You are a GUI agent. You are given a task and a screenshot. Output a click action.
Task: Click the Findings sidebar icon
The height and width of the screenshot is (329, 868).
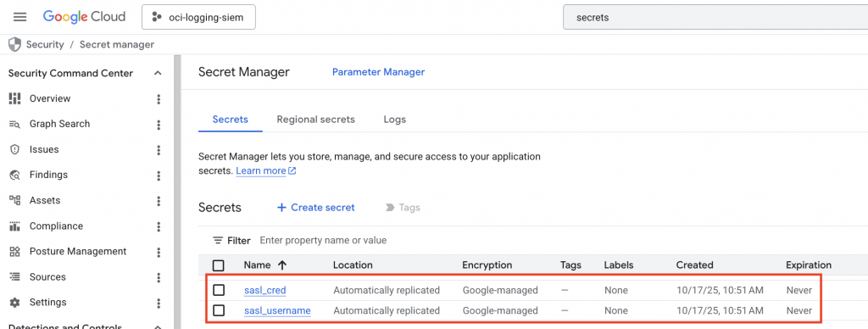15,175
